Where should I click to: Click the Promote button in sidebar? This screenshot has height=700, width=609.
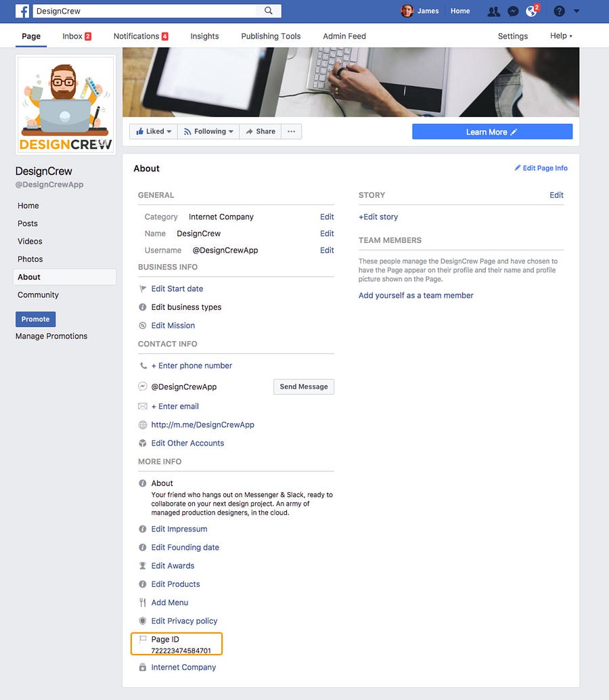coord(36,319)
